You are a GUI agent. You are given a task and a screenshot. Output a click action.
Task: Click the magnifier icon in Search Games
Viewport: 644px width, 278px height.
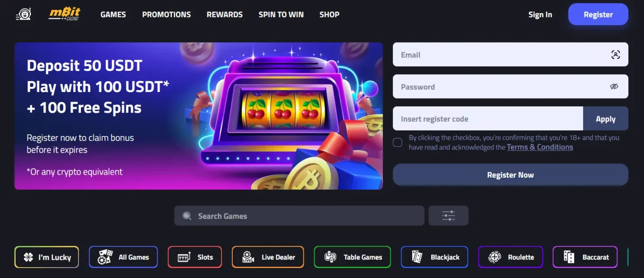pos(187,216)
